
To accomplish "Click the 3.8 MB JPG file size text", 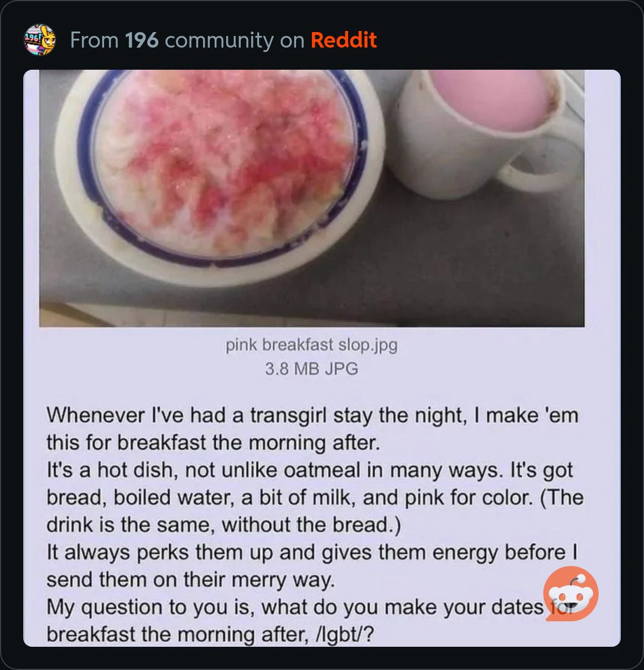I will (311, 368).
